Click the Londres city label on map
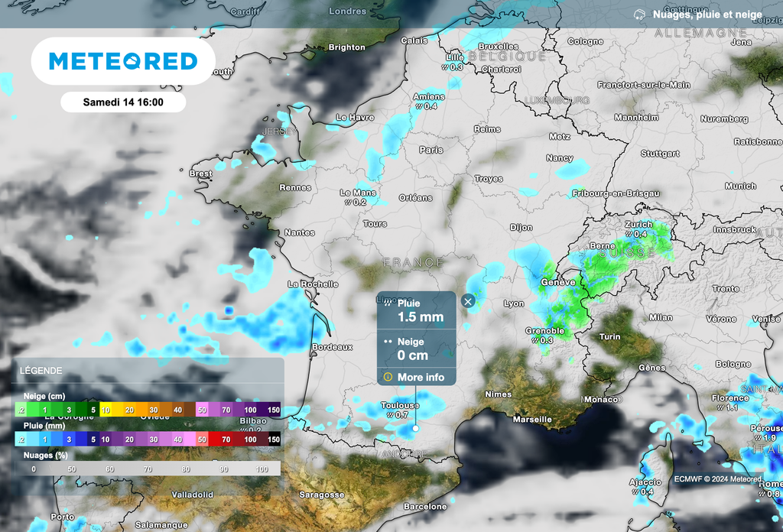This screenshot has width=783, height=532. pyautogui.click(x=348, y=11)
